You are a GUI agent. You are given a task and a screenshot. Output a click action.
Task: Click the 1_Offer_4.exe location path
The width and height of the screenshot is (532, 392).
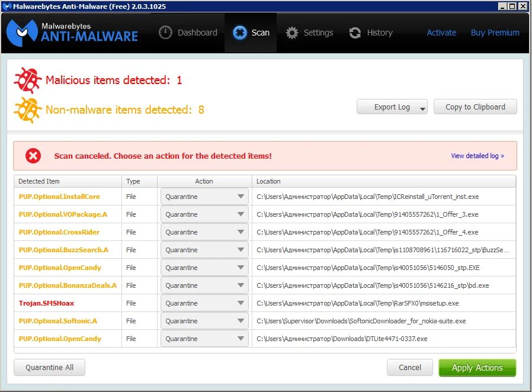(367, 232)
